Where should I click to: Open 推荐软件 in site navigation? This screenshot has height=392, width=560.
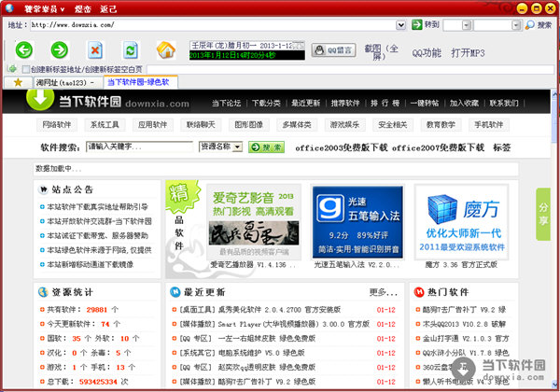(345, 104)
